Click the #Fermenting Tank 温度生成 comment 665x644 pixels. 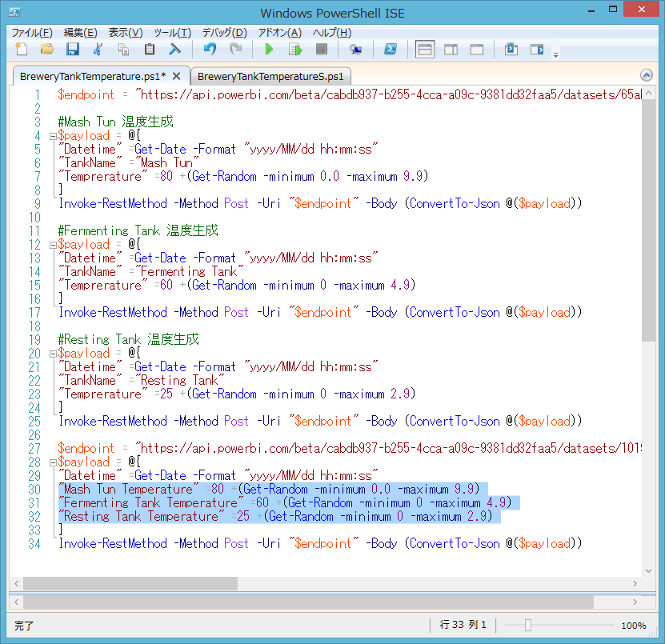click(x=138, y=230)
